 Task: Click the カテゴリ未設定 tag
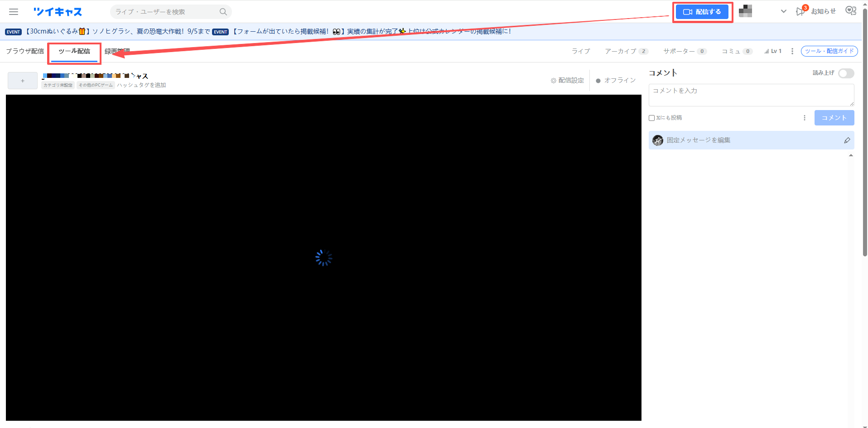point(58,85)
